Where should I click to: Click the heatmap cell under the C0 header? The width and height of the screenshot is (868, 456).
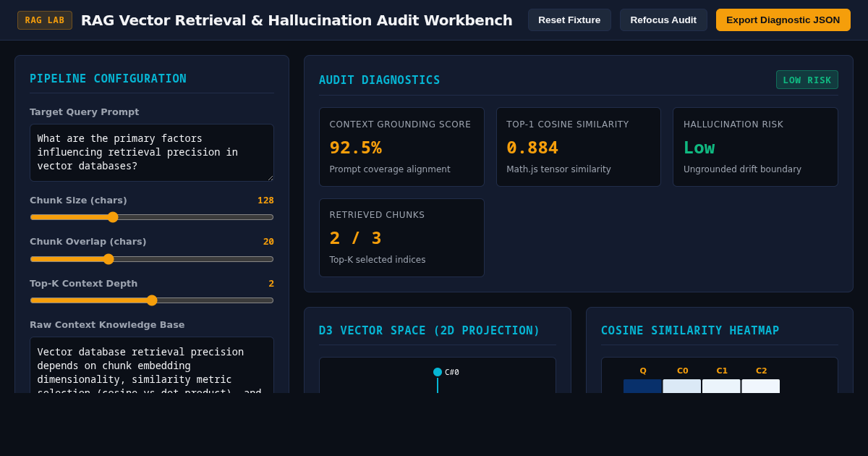click(682, 387)
